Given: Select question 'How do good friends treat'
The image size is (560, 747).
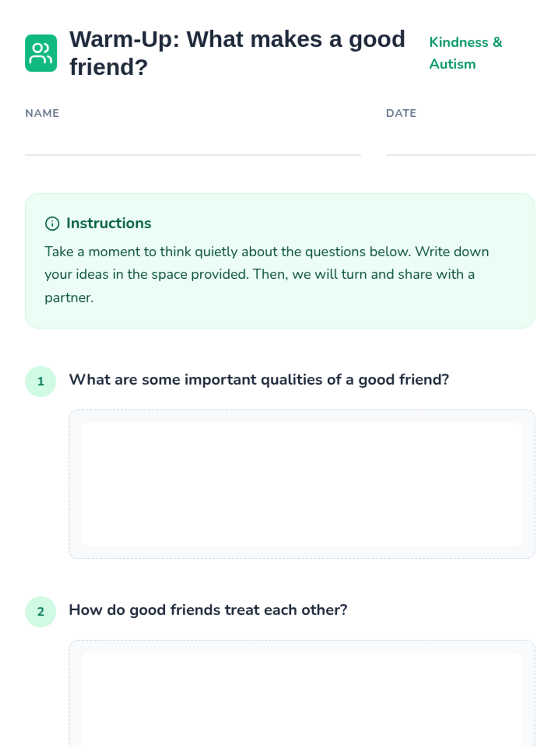Looking at the screenshot, I should 208,610.
